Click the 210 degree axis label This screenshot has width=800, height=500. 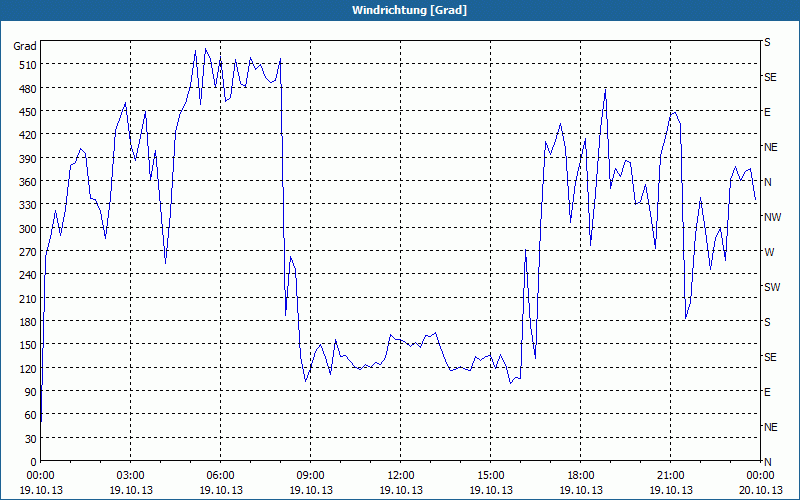coord(28,298)
